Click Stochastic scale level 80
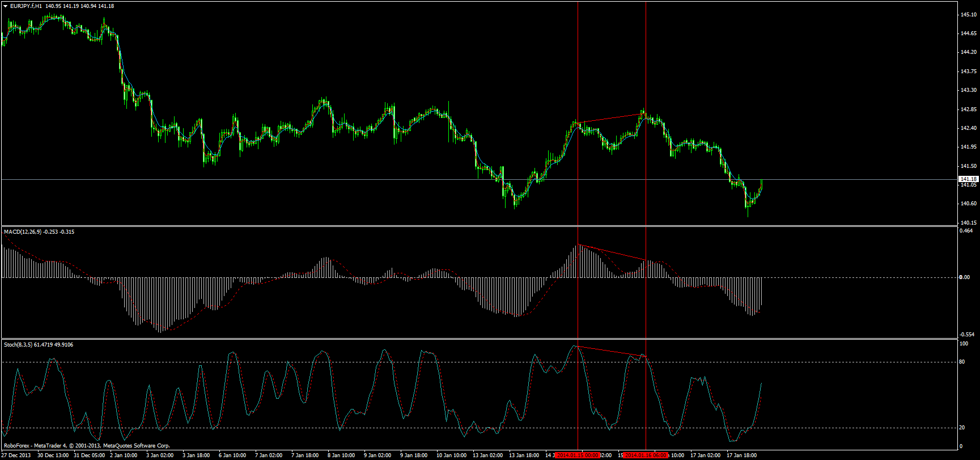980x460 pixels. pyautogui.click(x=962, y=362)
